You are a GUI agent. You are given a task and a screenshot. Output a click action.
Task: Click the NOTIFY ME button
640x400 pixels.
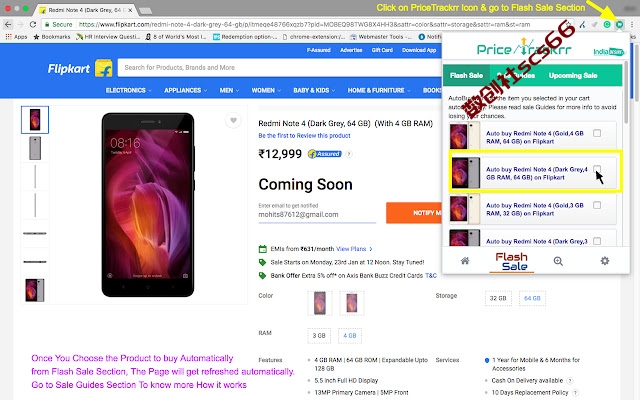click(x=414, y=213)
